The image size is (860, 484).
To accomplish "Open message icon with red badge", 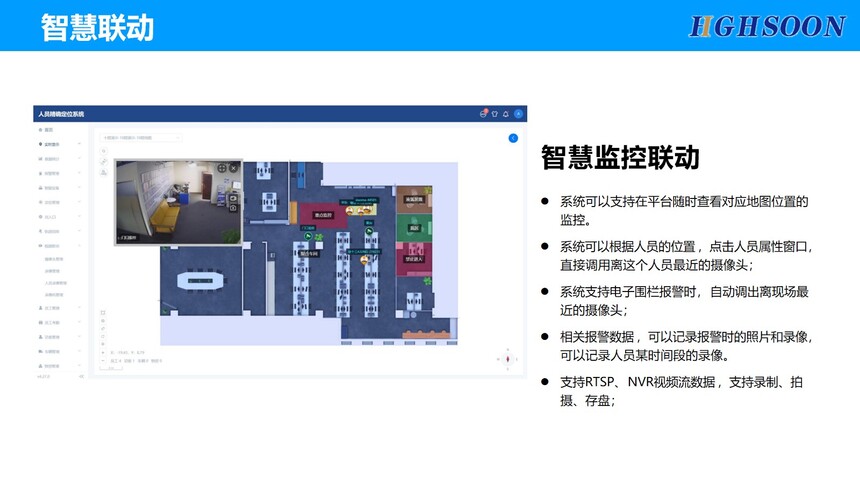I will click(x=482, y=114).
